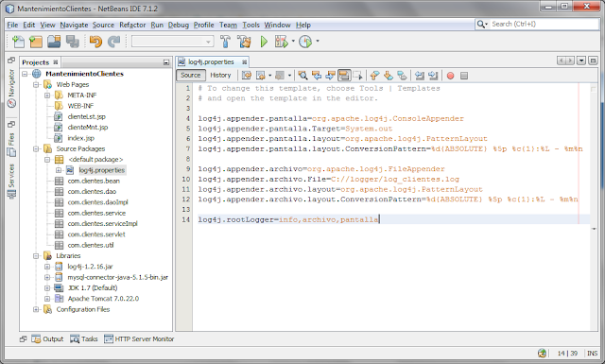Collapse Web Pages node
The width and height of the screenshot is (605, 364).
click(36, 84)
